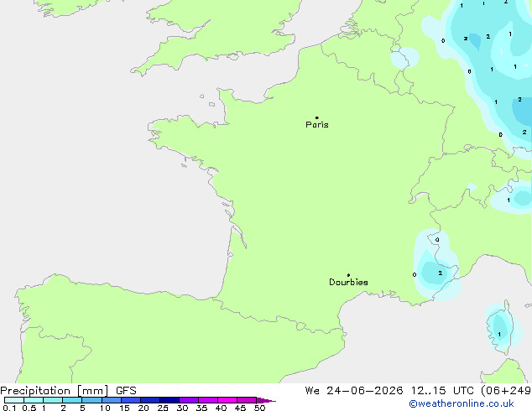Click the over-50 arrow end of the legend
This screenshot has height=411, width=532.
click(x=266, y=400)
